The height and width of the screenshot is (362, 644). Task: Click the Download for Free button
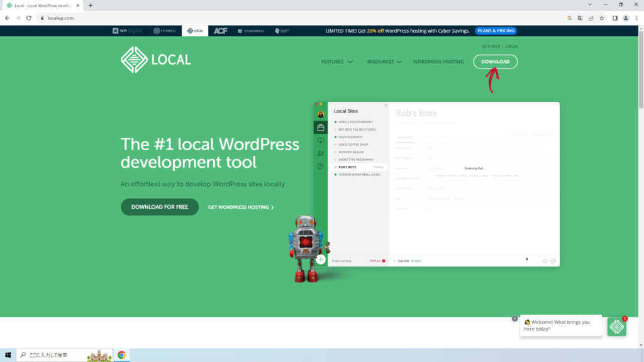pos(160,207)
